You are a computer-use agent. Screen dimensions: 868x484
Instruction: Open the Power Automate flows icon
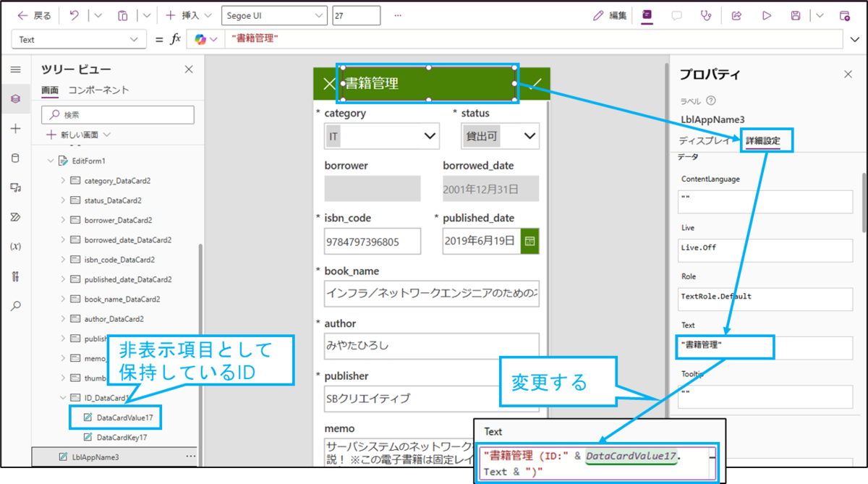tap(15, 217)
